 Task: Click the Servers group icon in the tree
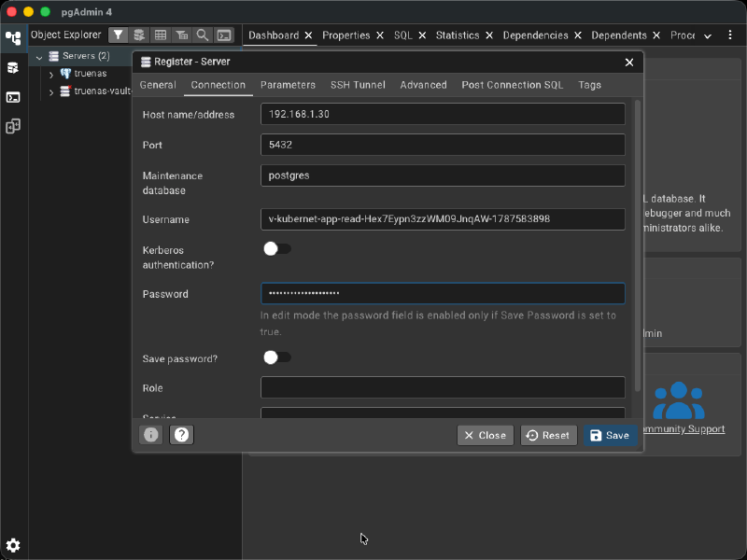pyautogui.click(x=54, y=56)
